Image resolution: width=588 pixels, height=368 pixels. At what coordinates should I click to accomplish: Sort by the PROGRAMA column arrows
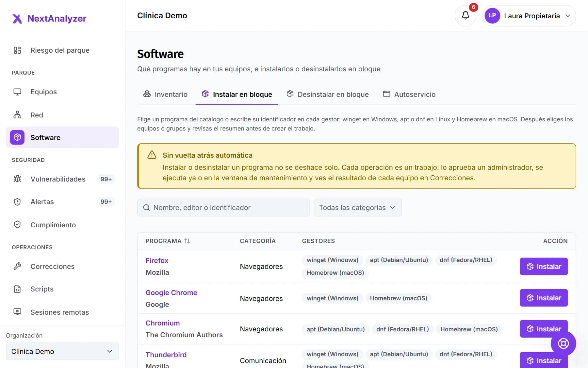pos(187,241)
